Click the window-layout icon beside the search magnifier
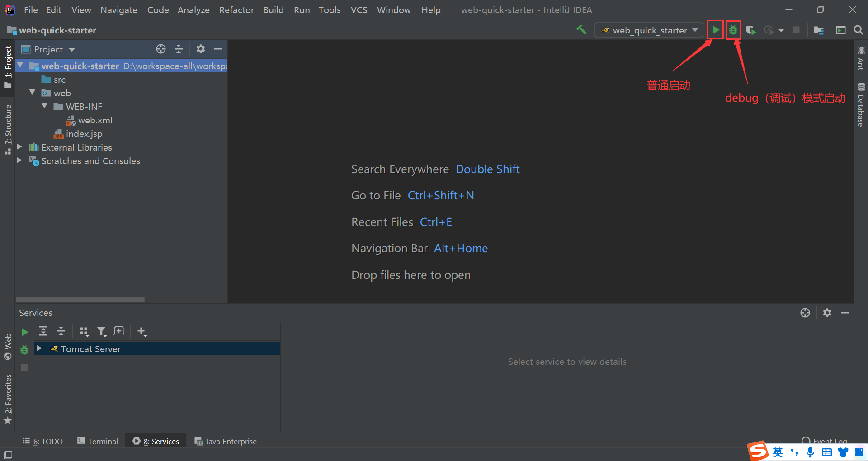Screen dimensions: 868x461 [x=841, y=30]
